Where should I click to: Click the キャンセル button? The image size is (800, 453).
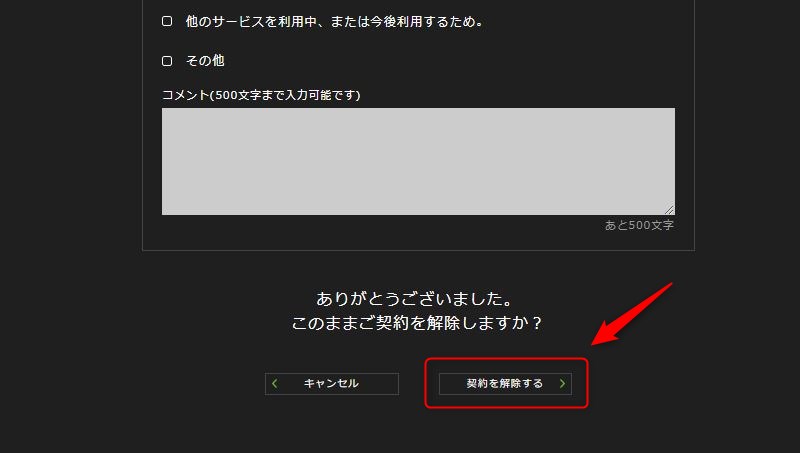point(332,384)
